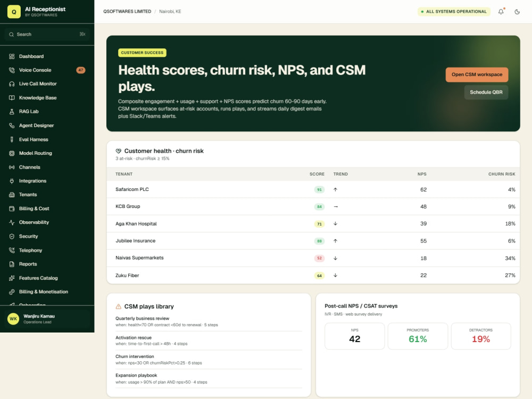This screenshot has width=532, height=399.
Task: Click the All Systems Operational status badge
Action: [x=454, y=12]
